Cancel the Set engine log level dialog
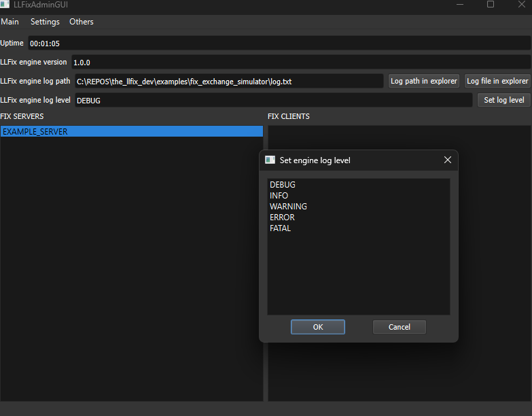The image size is (532, 416). tap(400, 327)
